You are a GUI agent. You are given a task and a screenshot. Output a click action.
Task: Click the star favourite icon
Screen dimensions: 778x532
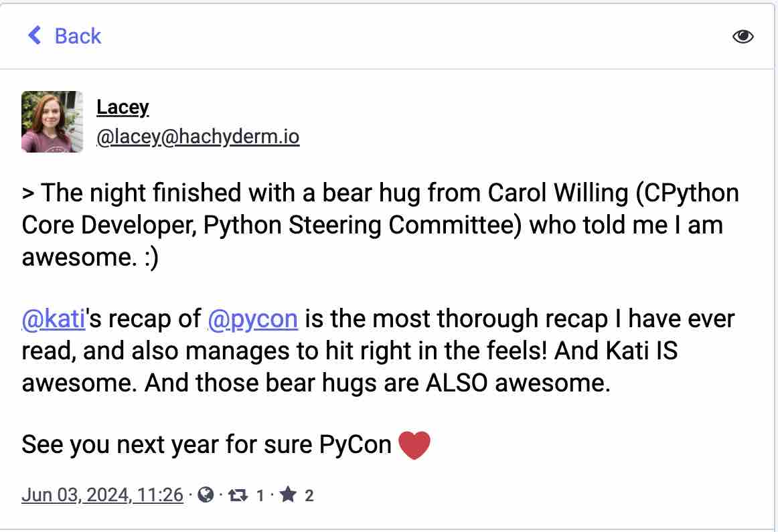288,494
